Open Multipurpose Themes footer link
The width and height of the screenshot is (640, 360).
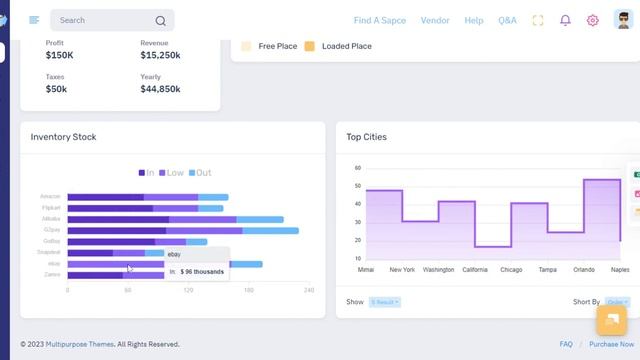pos(80,344)
